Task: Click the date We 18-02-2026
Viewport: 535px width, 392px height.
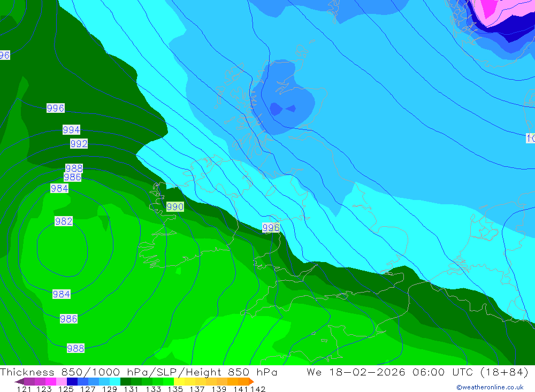Action: coord(356,372)
